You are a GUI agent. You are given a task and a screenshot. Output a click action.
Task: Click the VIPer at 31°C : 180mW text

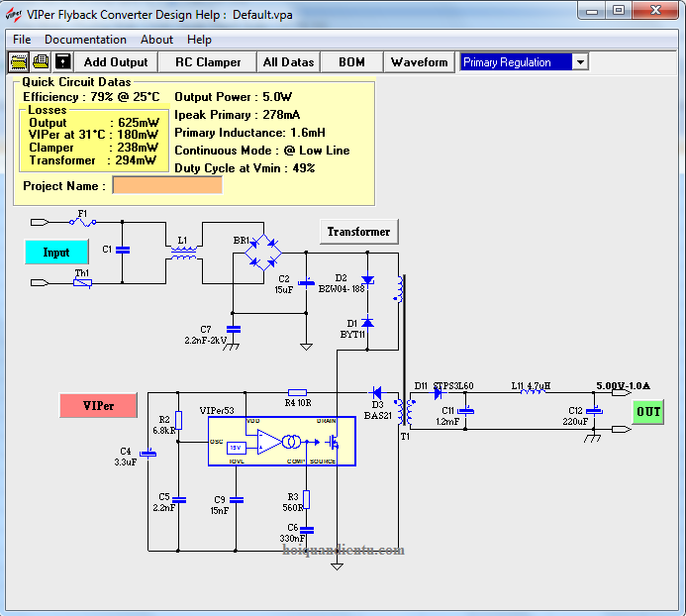click(93, 135)
